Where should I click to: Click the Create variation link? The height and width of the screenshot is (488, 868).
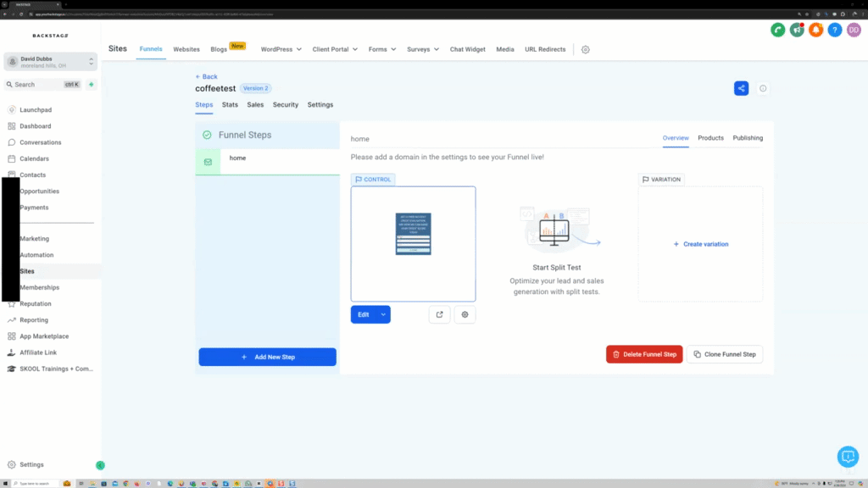[701, 244]
